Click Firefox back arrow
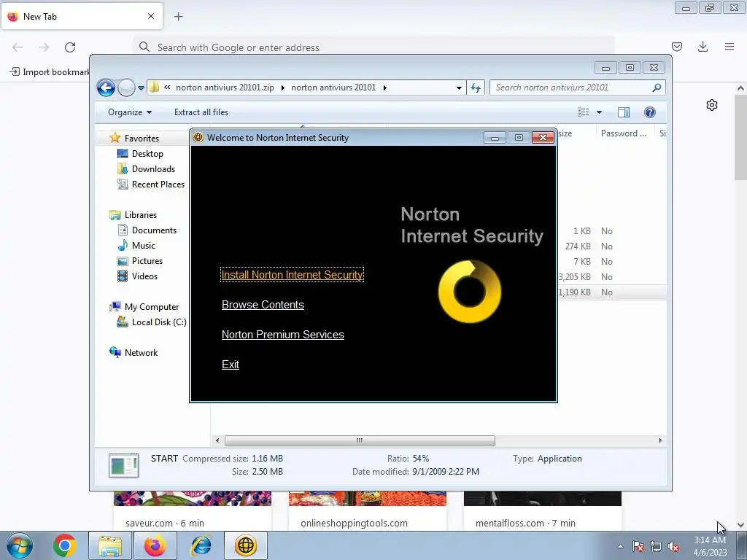747x560 pixels. coord(18,47)
